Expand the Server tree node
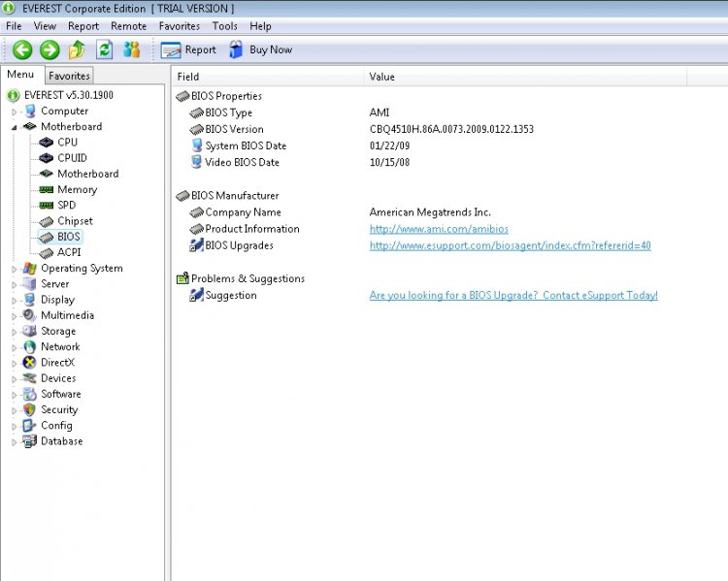 (x=14, y=285)
